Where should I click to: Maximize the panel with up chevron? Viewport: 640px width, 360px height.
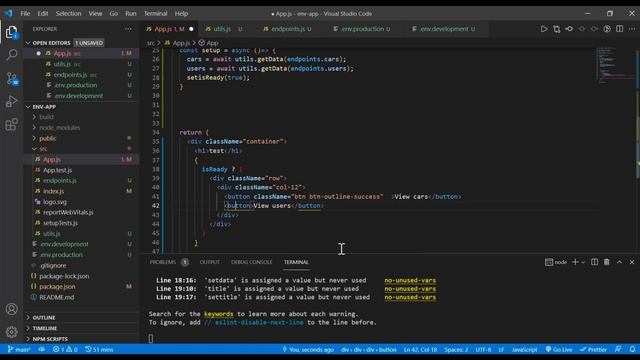point(620,262)
